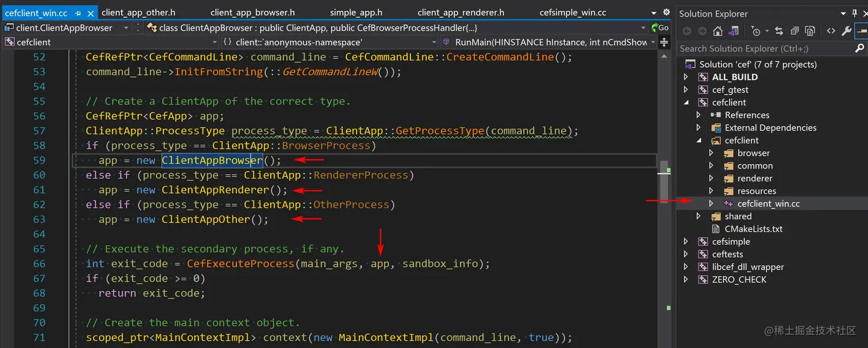The height and width of the screenshot is (348, 868).
Task: Click ClientAppRenderer on line 61
Action: point(215,190)
